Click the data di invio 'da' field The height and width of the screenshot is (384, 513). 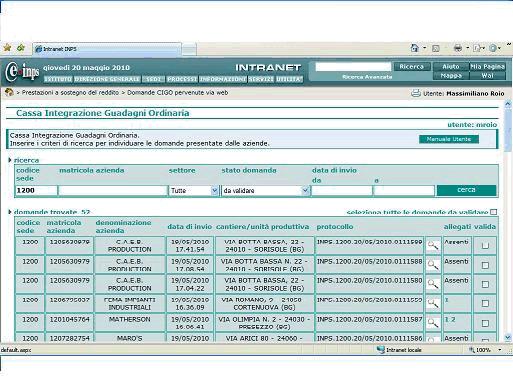(x=342, y=191)
